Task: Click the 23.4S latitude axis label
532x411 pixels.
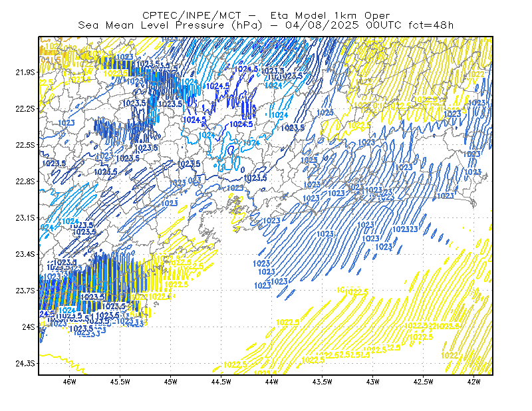Action: pyautogui.click(x=25, y=254)
